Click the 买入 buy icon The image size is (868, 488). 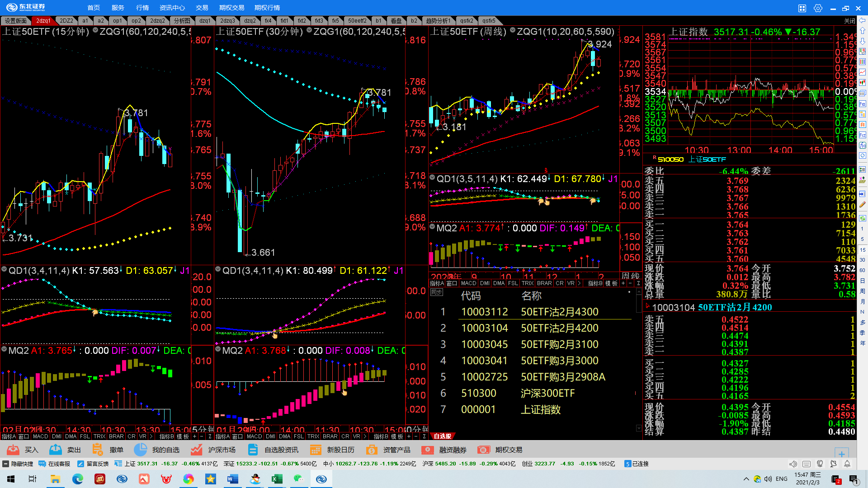click(x=14, y=450)
